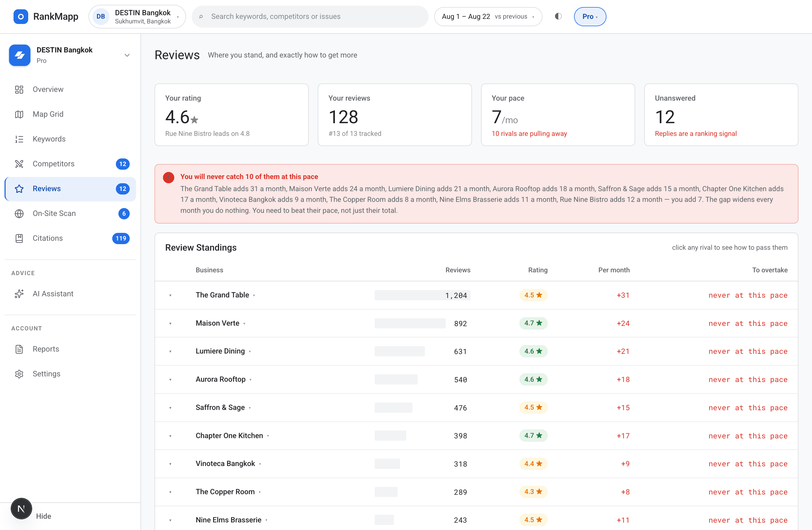Click the Citations bookmark icon

coord(19,238)
